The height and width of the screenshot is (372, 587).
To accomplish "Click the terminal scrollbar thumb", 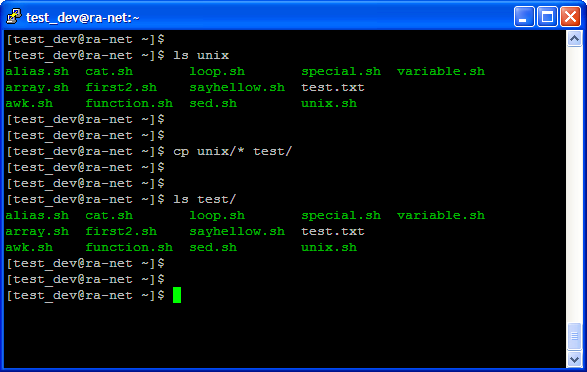I will [574, 337].
